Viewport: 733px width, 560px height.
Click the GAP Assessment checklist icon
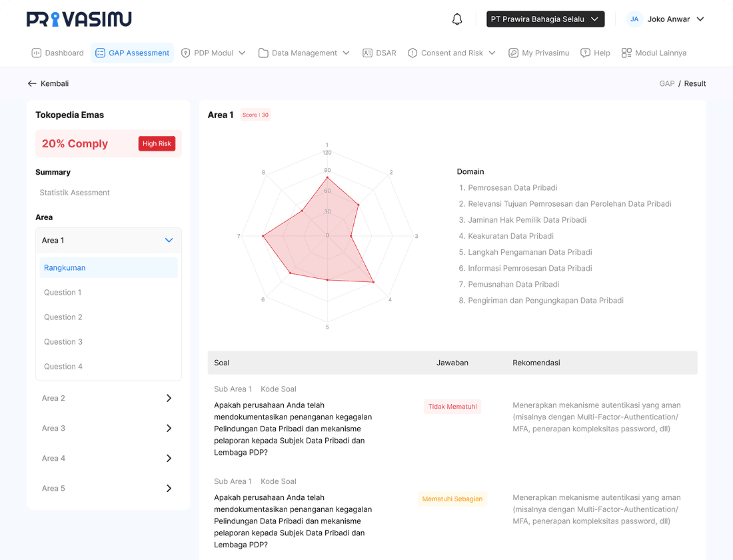(x=100, y=53)
